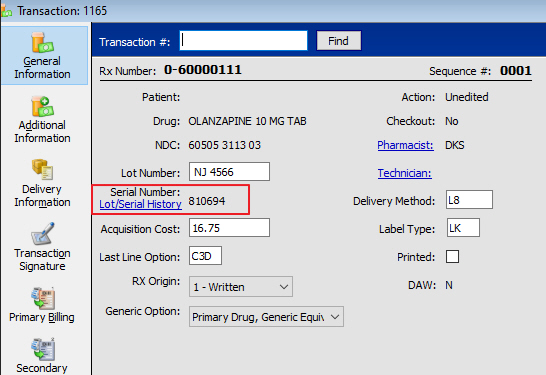Open the Lot/Serial History link
This screenshot has height=375, width=546.
140,204
